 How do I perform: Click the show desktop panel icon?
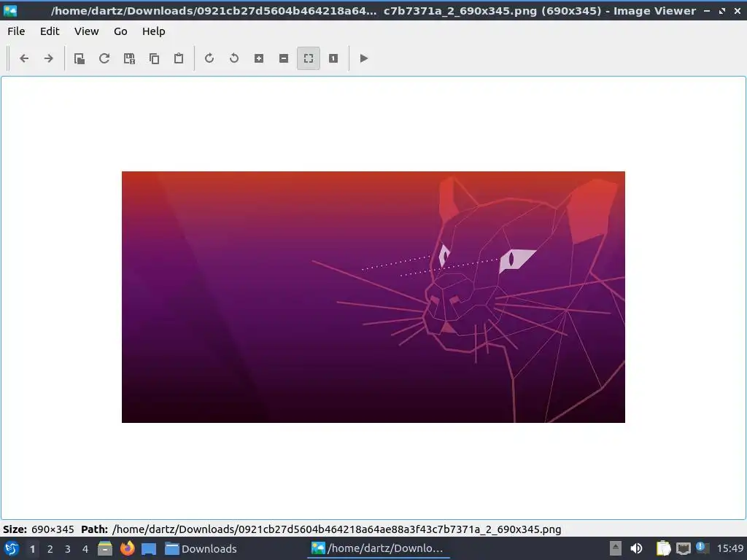point(149,548)
